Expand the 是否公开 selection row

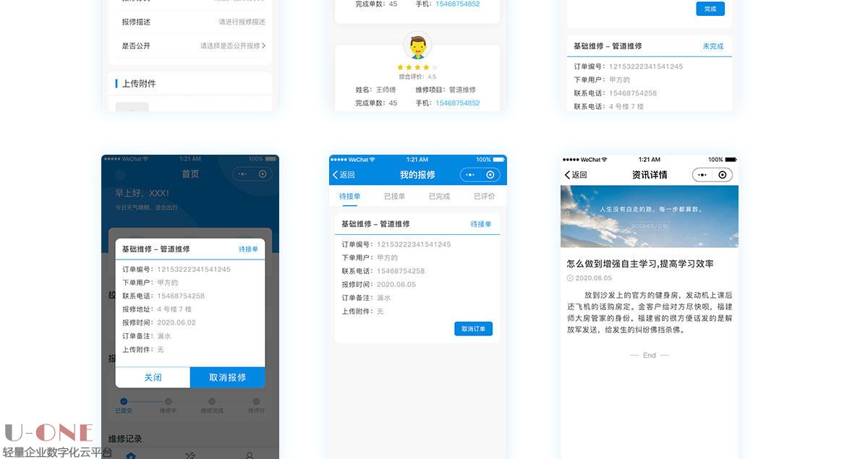point(233,46)
